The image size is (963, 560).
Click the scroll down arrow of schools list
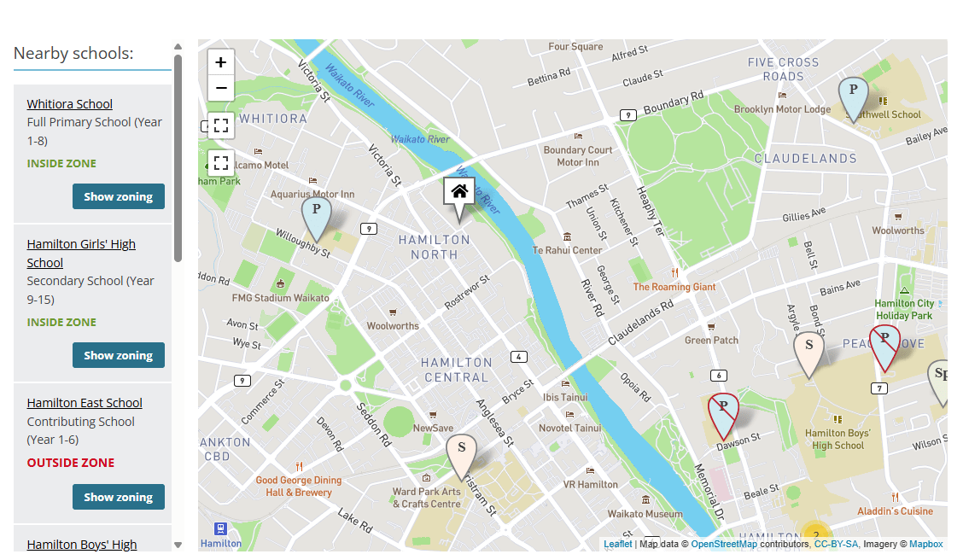click(x=178, y=545)
